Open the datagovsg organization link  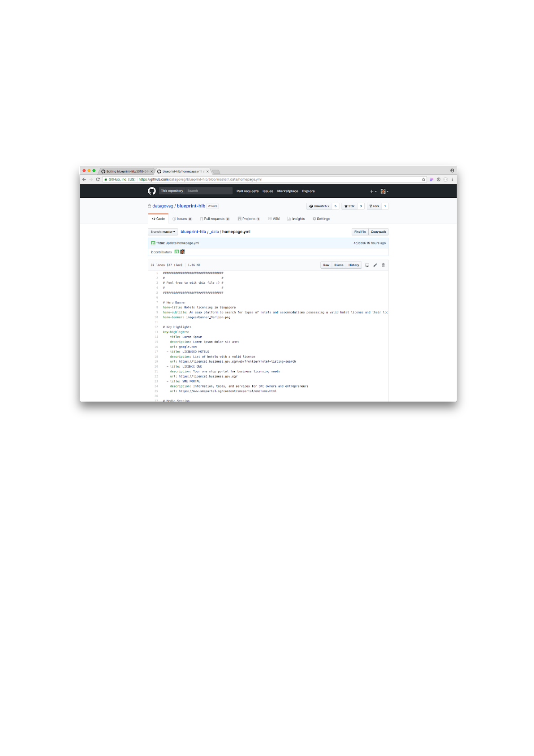coord(163,206)
